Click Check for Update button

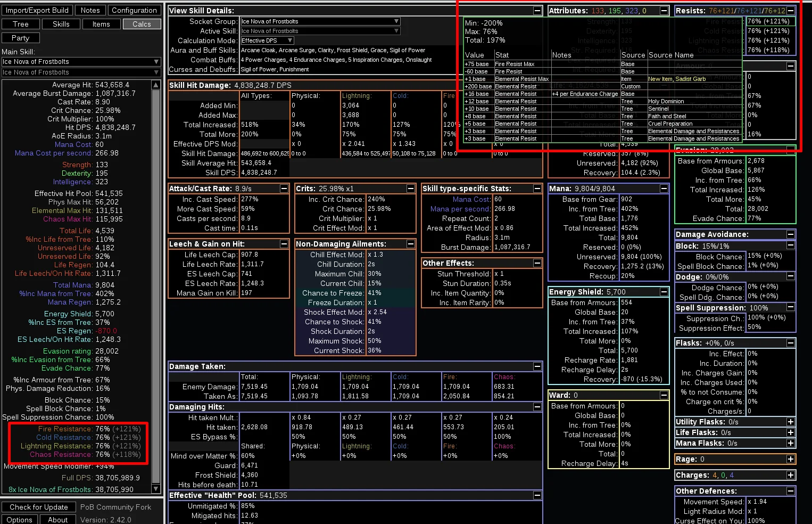(x=39, y=507)
